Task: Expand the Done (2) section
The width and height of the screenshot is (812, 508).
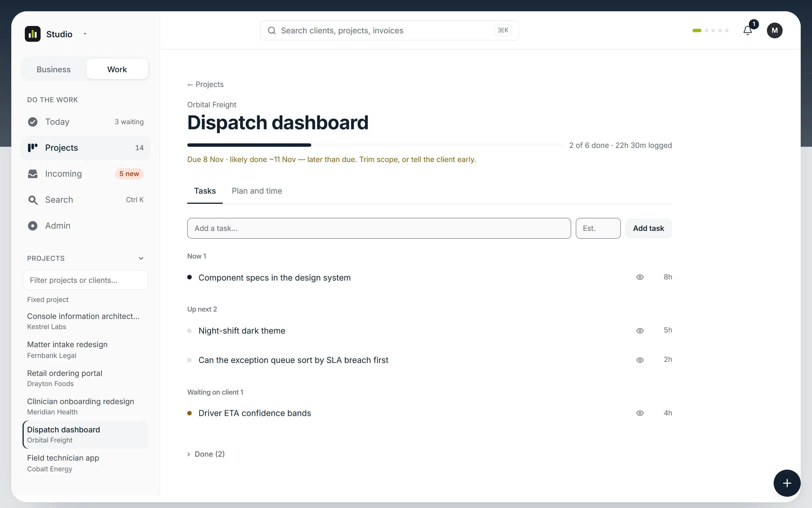Action: pyautogui.click(x=206, y=454)
